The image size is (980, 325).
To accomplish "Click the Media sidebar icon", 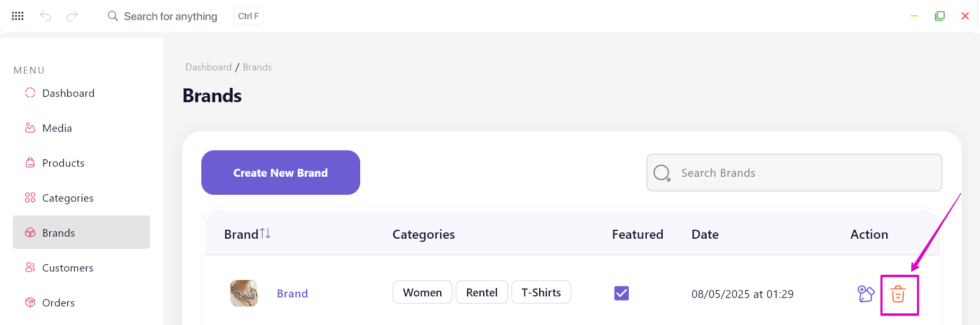I will click(x=30, y=128).
